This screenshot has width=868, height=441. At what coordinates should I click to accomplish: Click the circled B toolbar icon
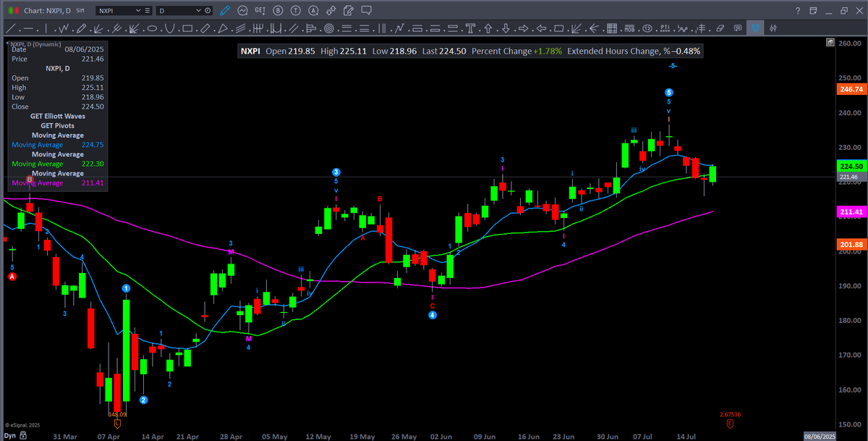pos(278,11)
